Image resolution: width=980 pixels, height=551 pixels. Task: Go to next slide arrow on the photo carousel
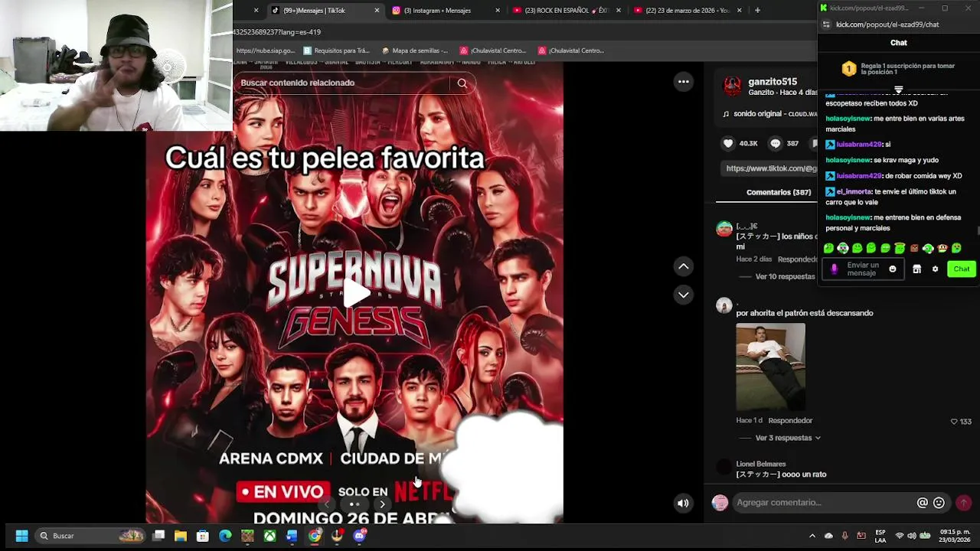pyautogui.click(x=382, y=504)
